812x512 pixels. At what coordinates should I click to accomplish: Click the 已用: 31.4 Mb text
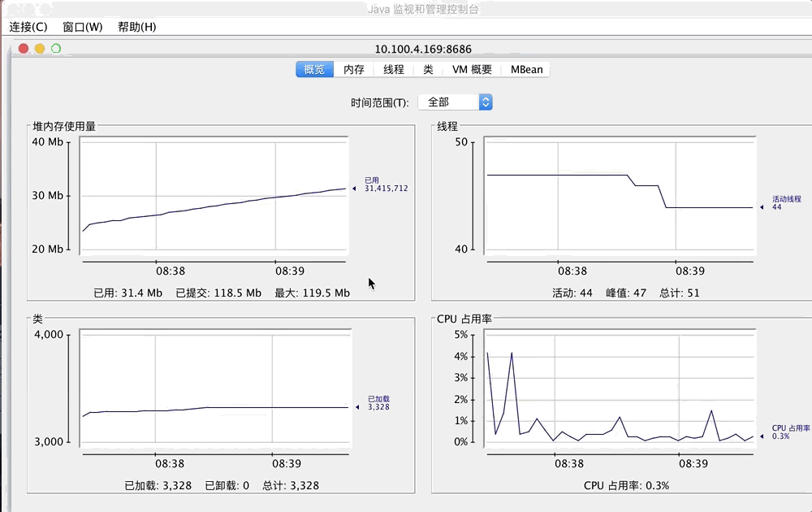(x=128, y=293)
